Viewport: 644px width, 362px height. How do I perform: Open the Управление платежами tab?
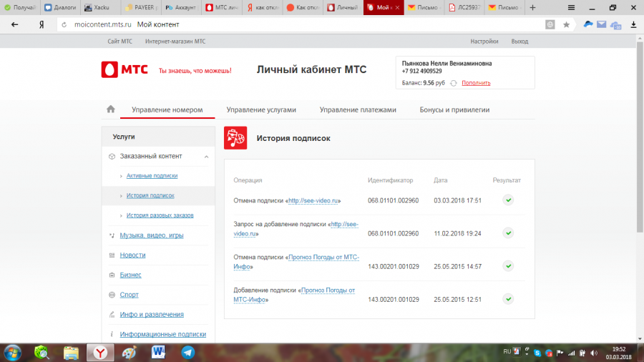point(358,109)
